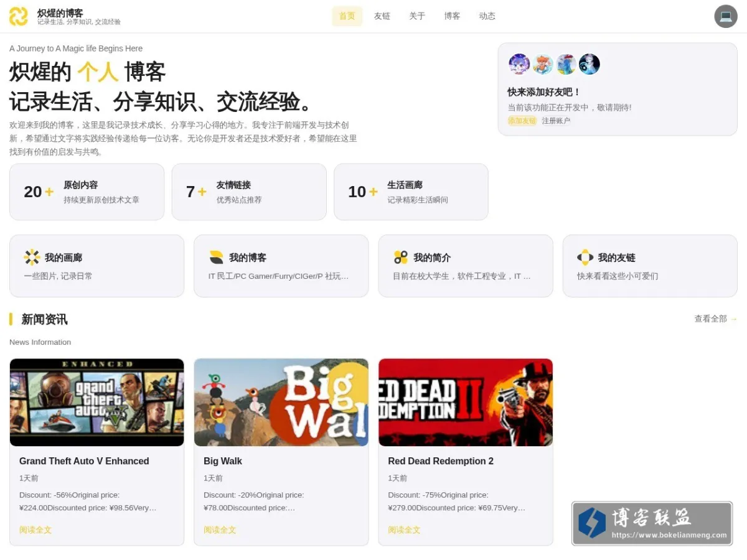Click the 我的友链 diamond icon
The height and width of the screenshot is (560, 747).
585,258
